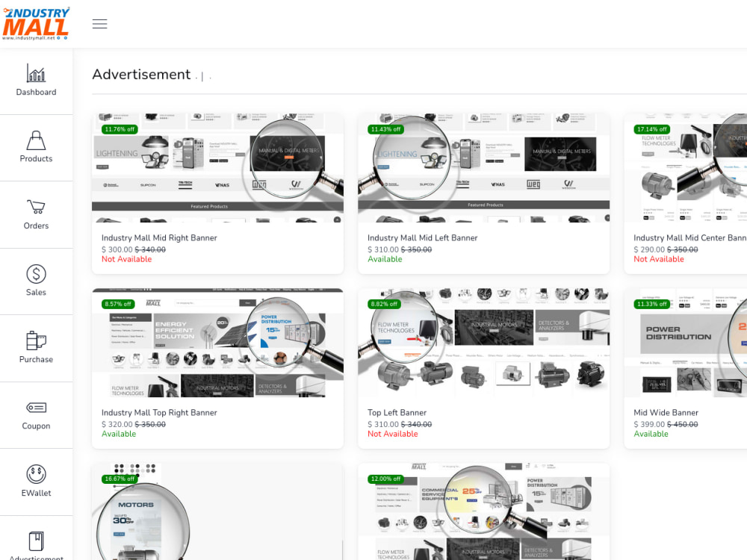This screenshot has height=560, width=747.
Task: Click the struck-out $ 450.00 price
Action: pos(682,424)
